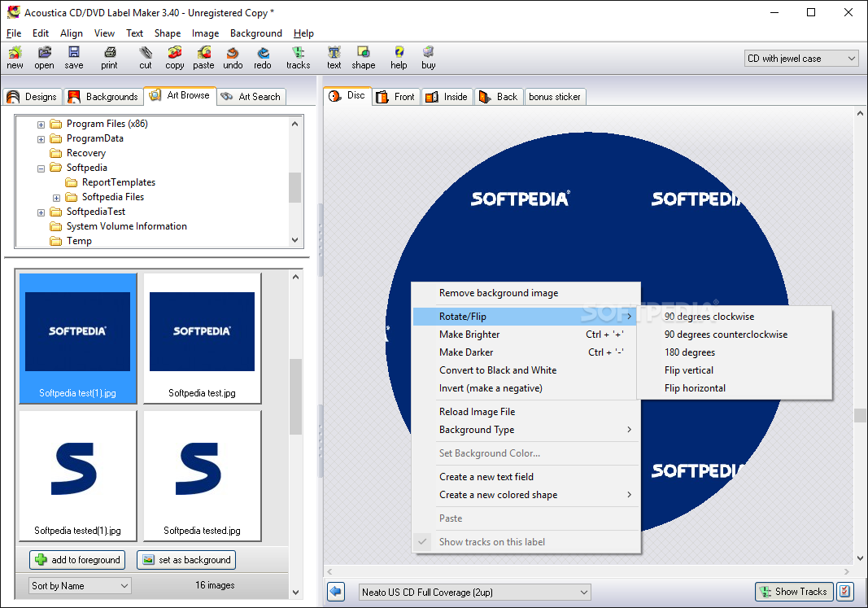The width and height of the screenshot is (868, 608).
Task: Choose Flip vertical
Action: pos(735,370)
